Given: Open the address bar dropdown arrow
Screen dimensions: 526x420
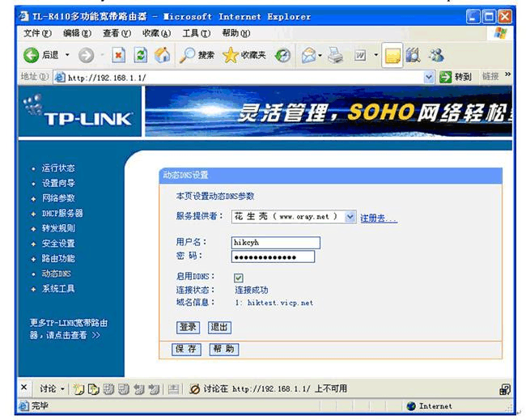Looking at the screenshot, I should coord(429,77).
